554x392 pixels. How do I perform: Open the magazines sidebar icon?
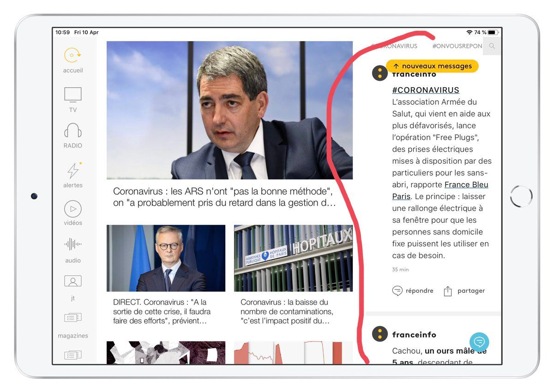(x=73, y=318)
